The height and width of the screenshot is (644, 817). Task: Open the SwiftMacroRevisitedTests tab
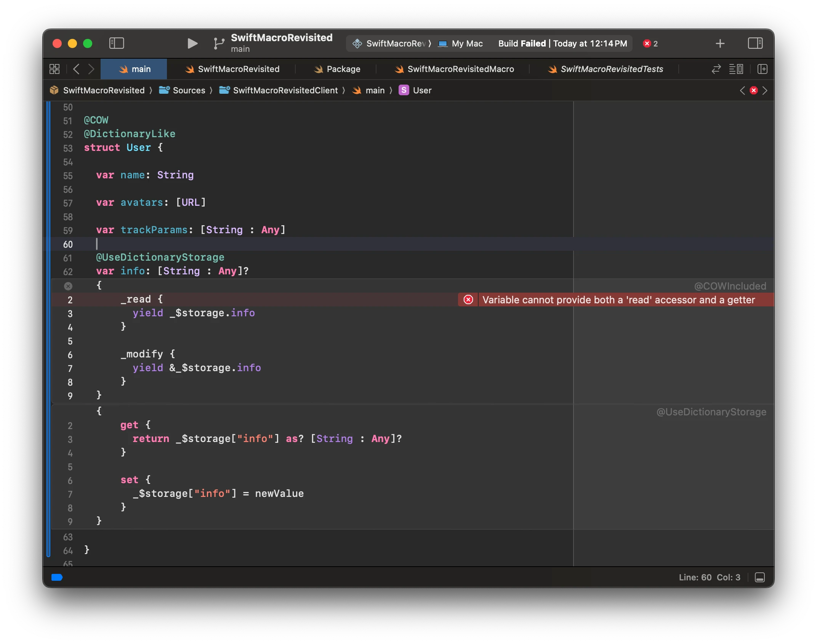tap(605, 69)
